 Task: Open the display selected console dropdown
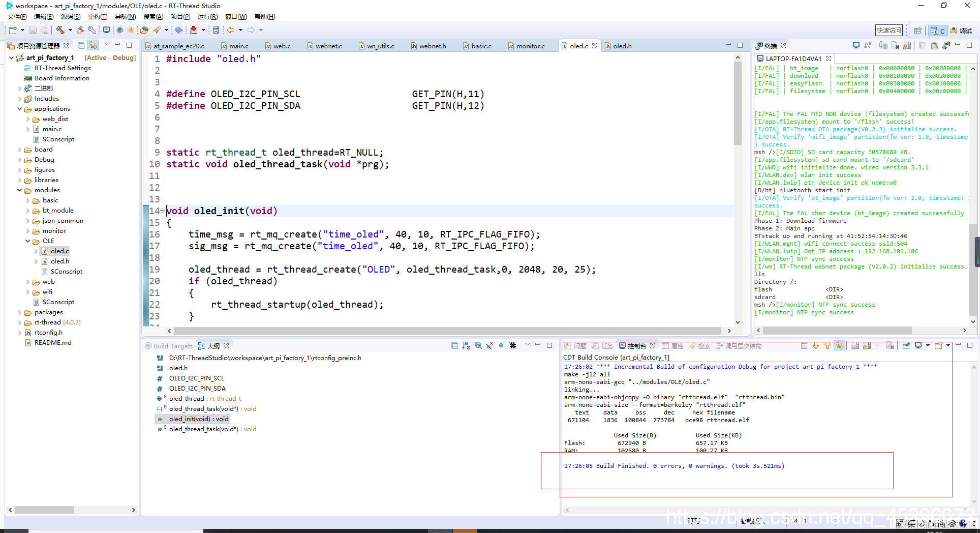(928, 346)
